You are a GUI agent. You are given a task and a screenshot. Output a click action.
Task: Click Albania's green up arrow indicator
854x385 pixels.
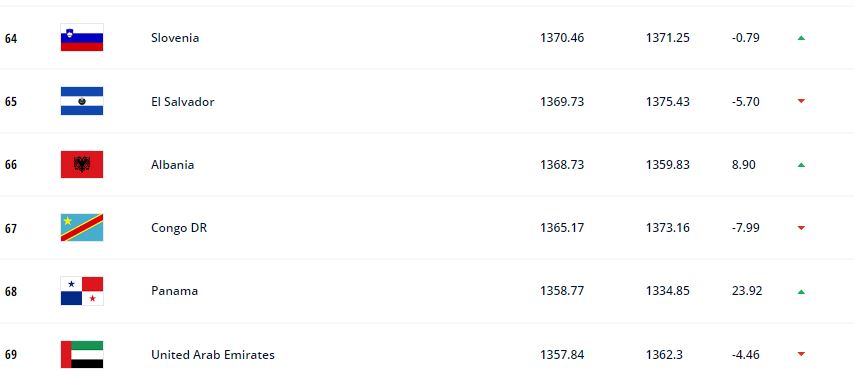(801, 165)
